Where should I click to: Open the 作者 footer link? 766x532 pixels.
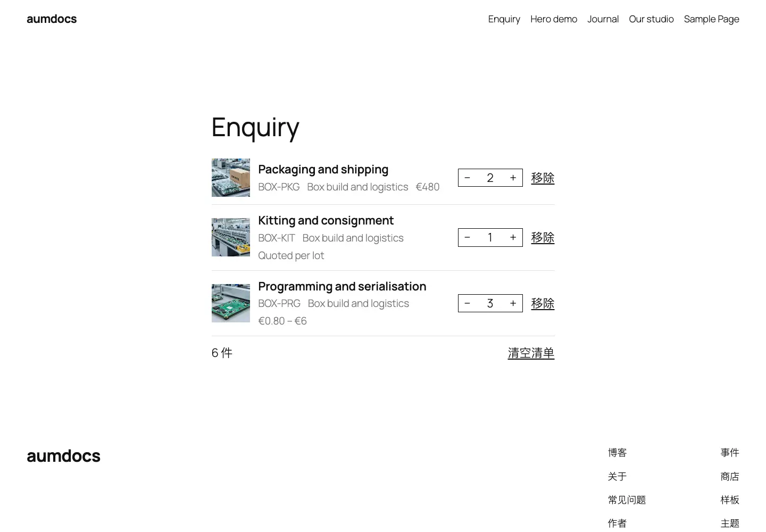[618, 523]
